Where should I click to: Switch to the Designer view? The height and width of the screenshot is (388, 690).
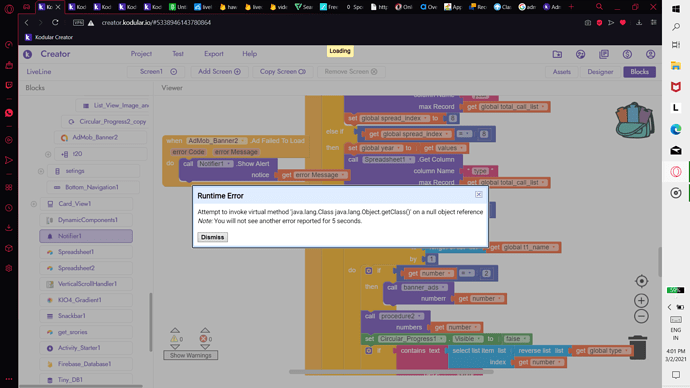(x=600, y=72)
